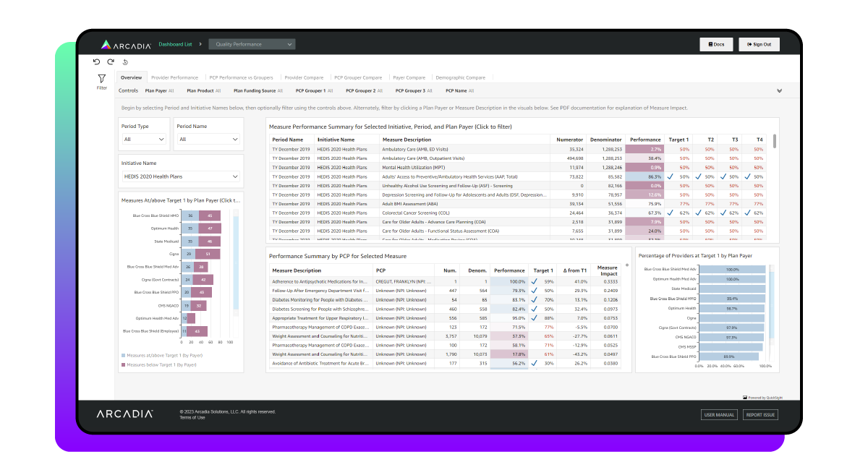Collapse the Controls bar with the chevron
Viewport: 868px width, 470px height.
pos(780,90)
